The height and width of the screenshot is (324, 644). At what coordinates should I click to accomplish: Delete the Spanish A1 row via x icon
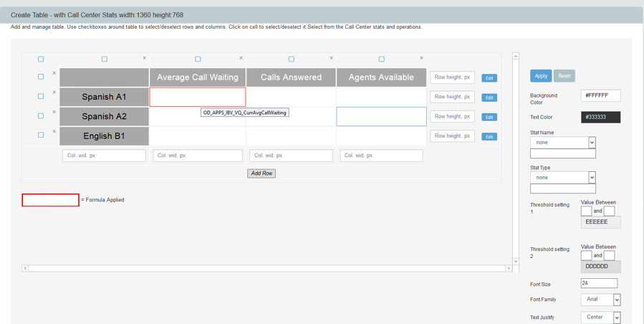(54, 92)
